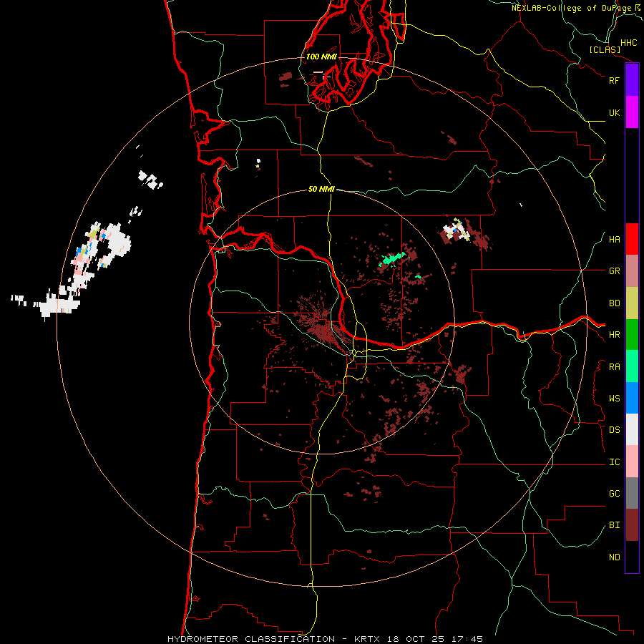
Task: Select the blue WS legend swatch
Action: coord(632,398)
